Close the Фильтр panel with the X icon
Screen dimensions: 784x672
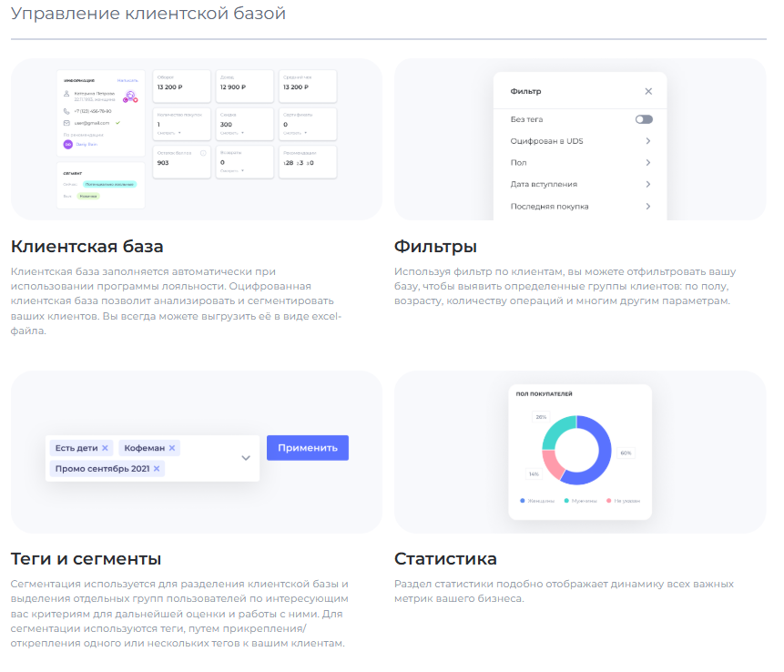pyautogui.click(x=648, y=91)
